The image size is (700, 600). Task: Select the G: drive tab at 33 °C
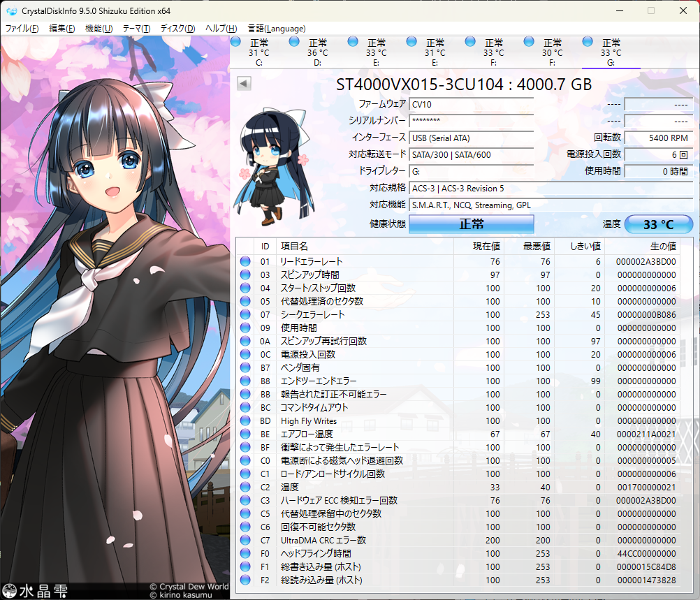[x=611, y=52]
